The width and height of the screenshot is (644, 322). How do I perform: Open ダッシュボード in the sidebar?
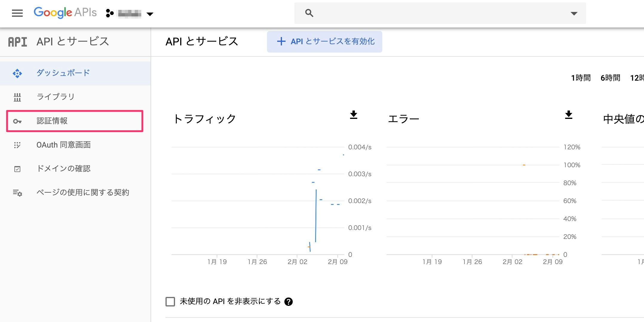(75, 73)
